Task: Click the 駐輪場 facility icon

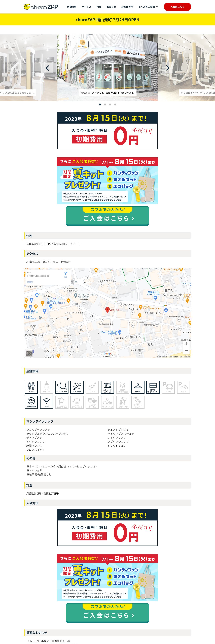Action: point(184,387)
